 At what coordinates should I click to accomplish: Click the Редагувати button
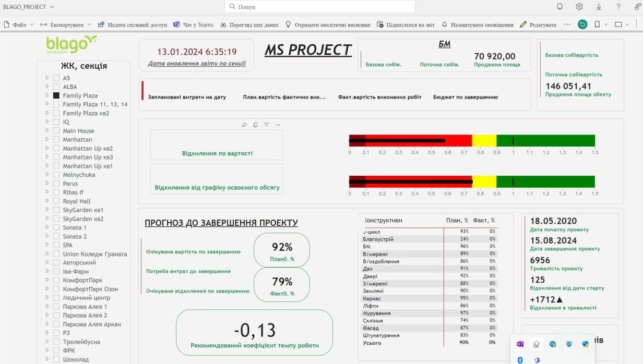pos(538,25)
